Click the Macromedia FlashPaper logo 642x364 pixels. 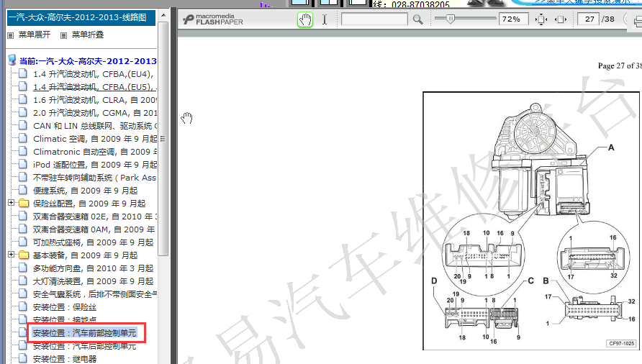coord(213,19)
